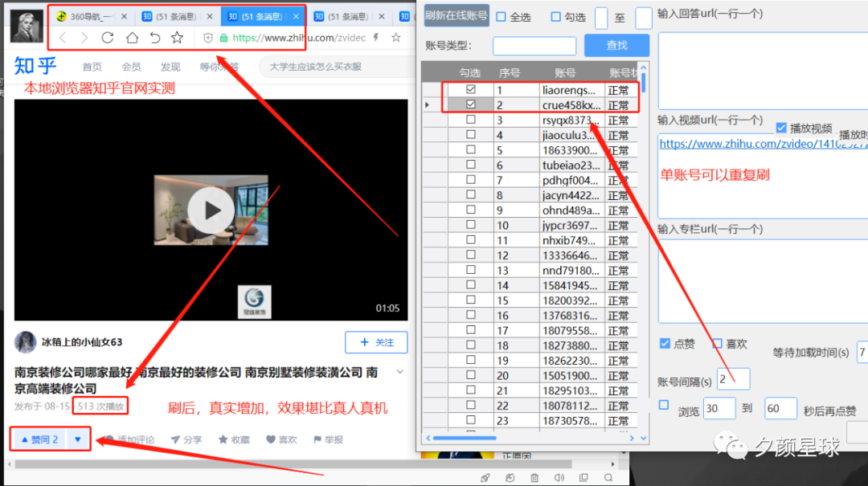Click the 分享 share icon
868x486 pixels.
pyautogui.click(x=175, y=439)
